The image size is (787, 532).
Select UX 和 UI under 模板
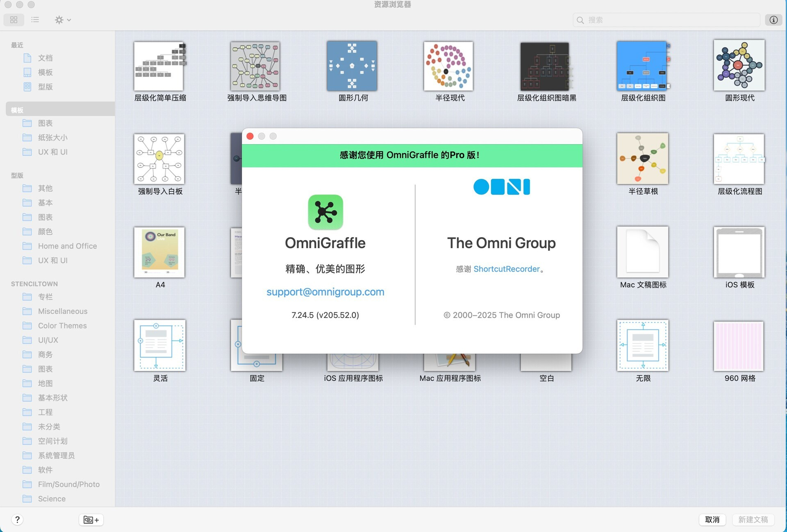(52, 152)
